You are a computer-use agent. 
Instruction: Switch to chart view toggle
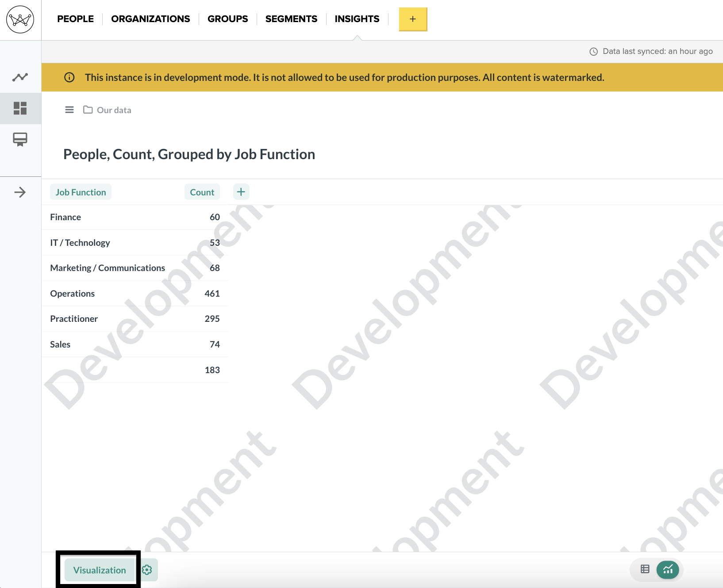pyautogui.click(x=668, y=569)
